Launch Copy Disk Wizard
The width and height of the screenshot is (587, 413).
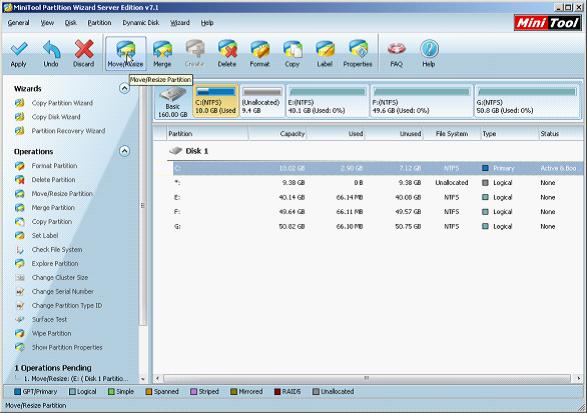pyautogui.click(x=56, y=117)
